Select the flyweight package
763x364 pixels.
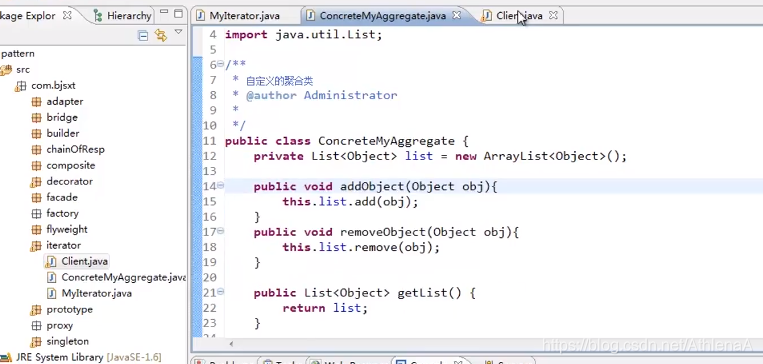[67, 229]
